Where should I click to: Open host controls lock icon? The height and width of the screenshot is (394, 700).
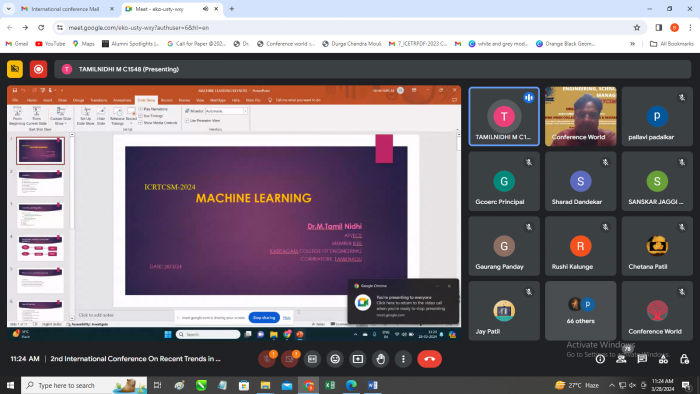(x=684, y=359)
